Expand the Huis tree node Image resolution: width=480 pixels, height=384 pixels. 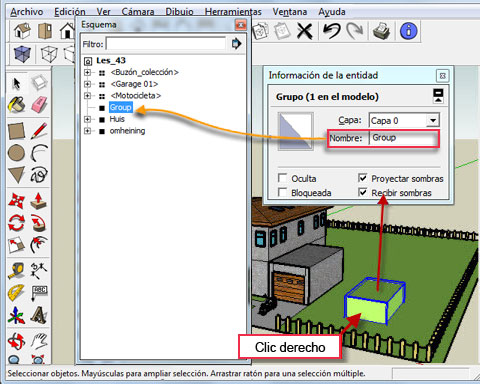pos(87,119)
